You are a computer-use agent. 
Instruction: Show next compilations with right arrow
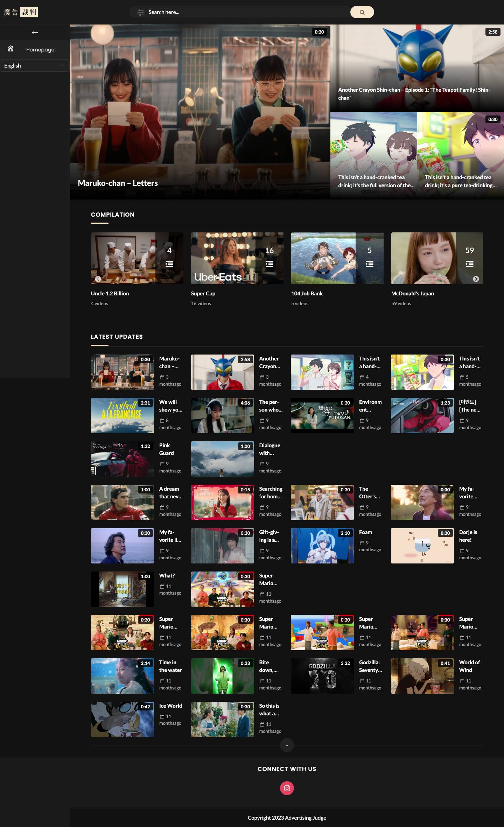(x=476, y=279)
